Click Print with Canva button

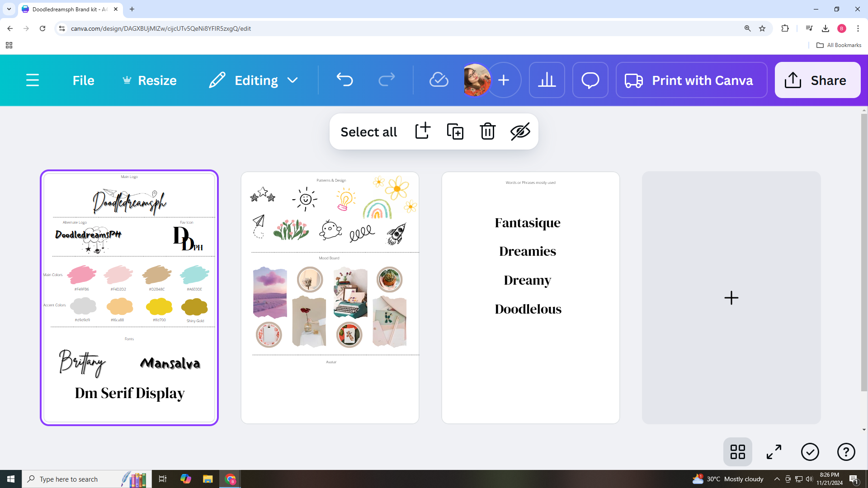pos(691,80)
